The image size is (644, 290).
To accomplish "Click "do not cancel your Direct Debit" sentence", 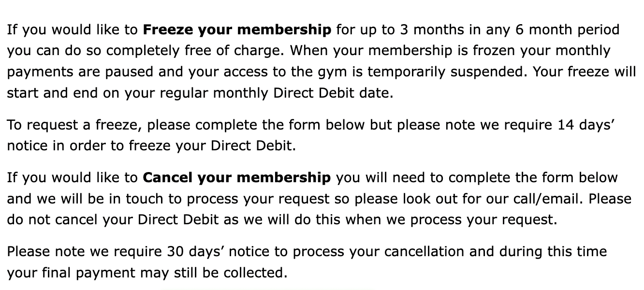I will click(115, 220).
